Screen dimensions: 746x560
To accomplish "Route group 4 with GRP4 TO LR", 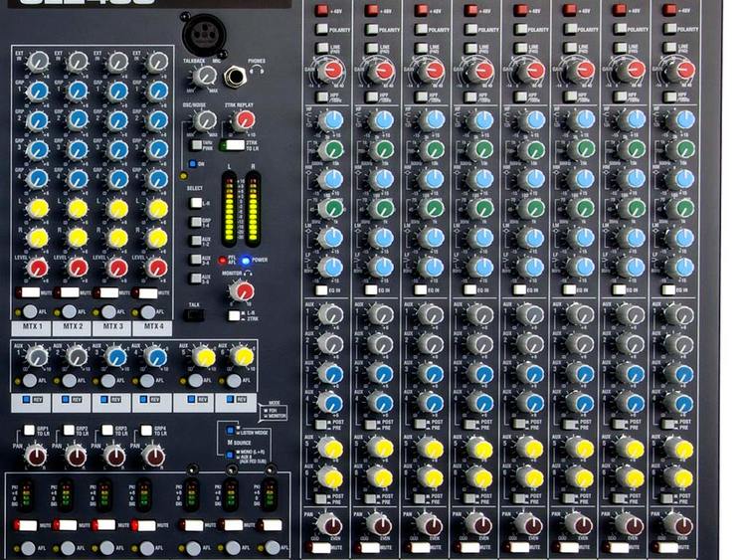I will pos(146,431).
